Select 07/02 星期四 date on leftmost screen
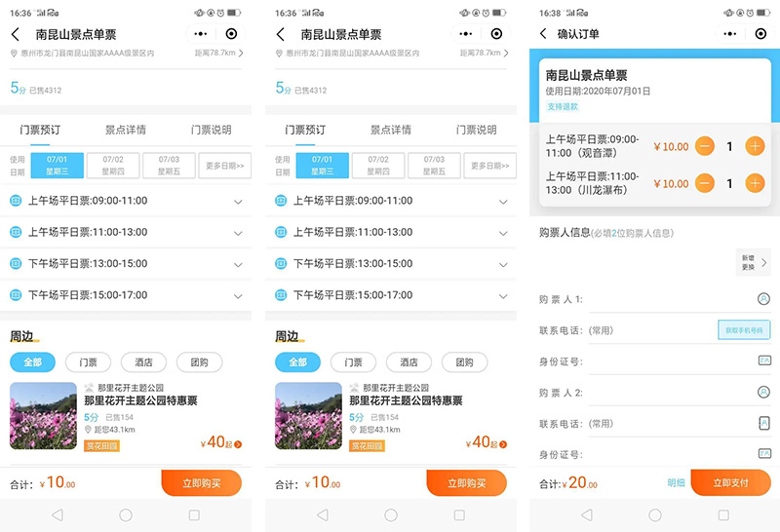 pyautogui.click(x=113, y=166)
